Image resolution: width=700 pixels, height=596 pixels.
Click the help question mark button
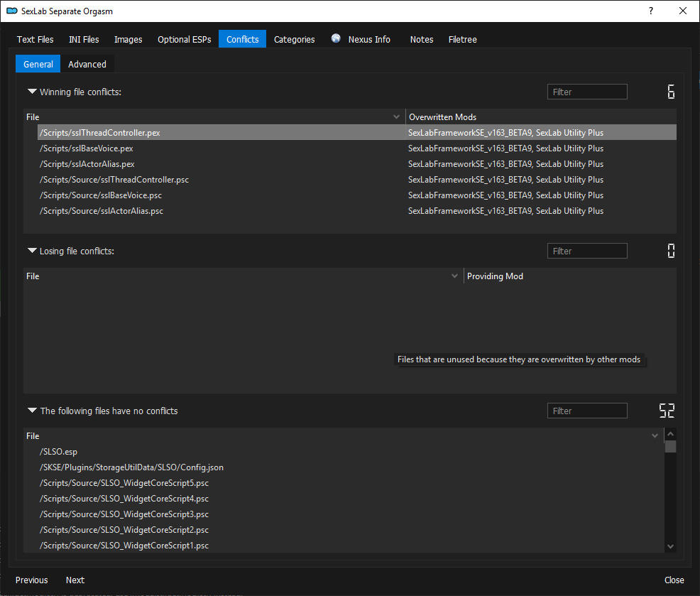point(651,11)
